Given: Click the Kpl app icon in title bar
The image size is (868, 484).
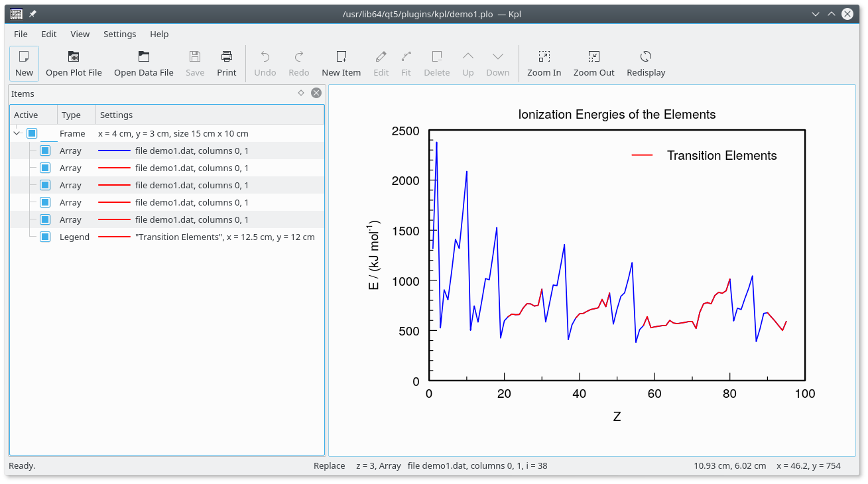Looking at the screenshot, I should pyautogui.click(x=17, y=14).
